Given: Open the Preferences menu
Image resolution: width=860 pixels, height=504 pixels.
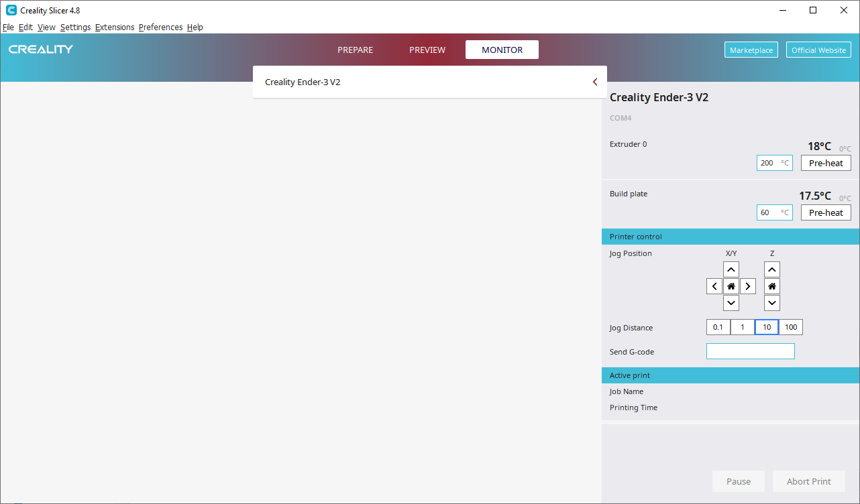Looking at the screenshot, I should click(160, 27).
